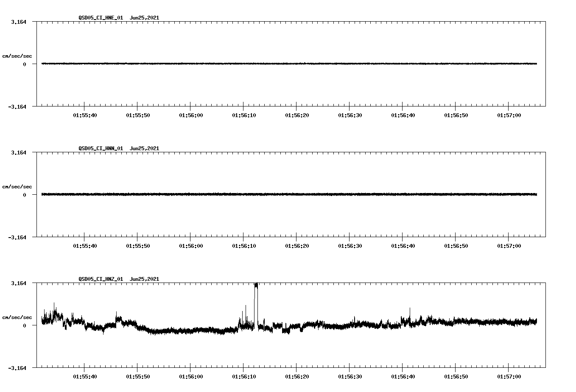The width and height of the screenshot is (576, 392).
Task: Click the 01:56:10 label under the HNZ plot
Action: [x=243, y=377]
